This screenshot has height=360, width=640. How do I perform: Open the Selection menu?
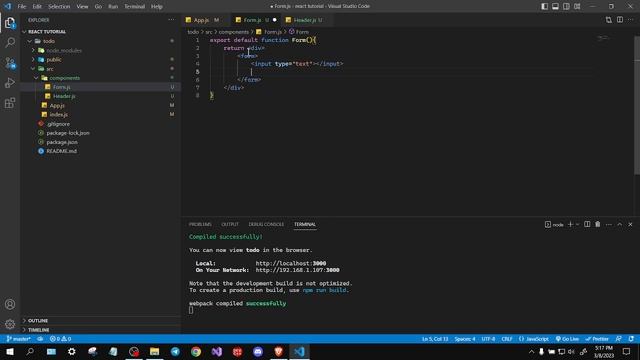tap(59, 7)
